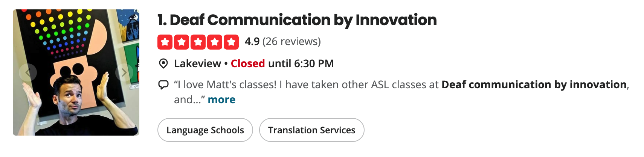Viewport: 644px width, 157px height.
Task: Open the "I love Matt's classes" review snippet
Action: click(401, 92)
